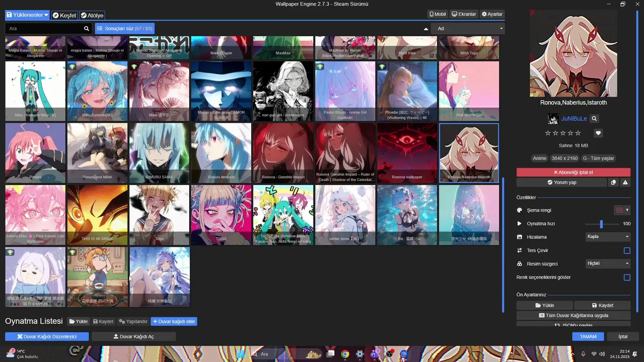Adjust the Oynatma hızı slider

[x=602, y=224]
